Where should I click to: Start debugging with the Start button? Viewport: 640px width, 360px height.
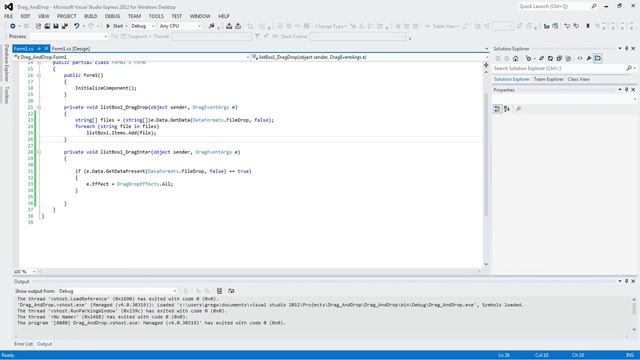pos(115,26)
